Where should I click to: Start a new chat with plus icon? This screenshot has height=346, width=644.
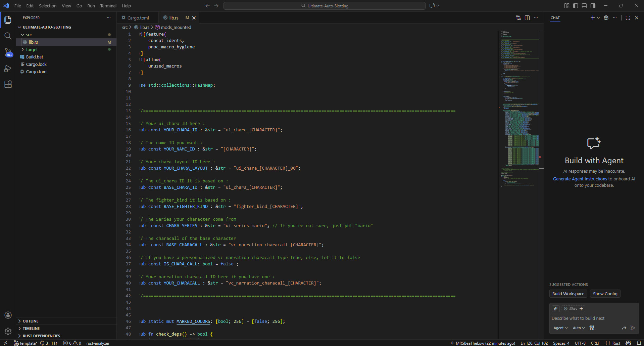(x=593, y=18)
